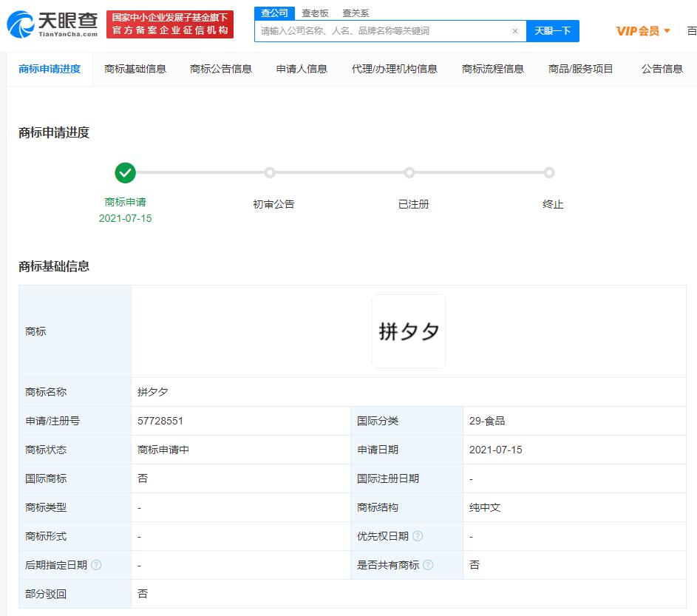Viewport: 697px width, 616px height.
Task: Switch to the 查老板 tab
Action: click(315, 13)
